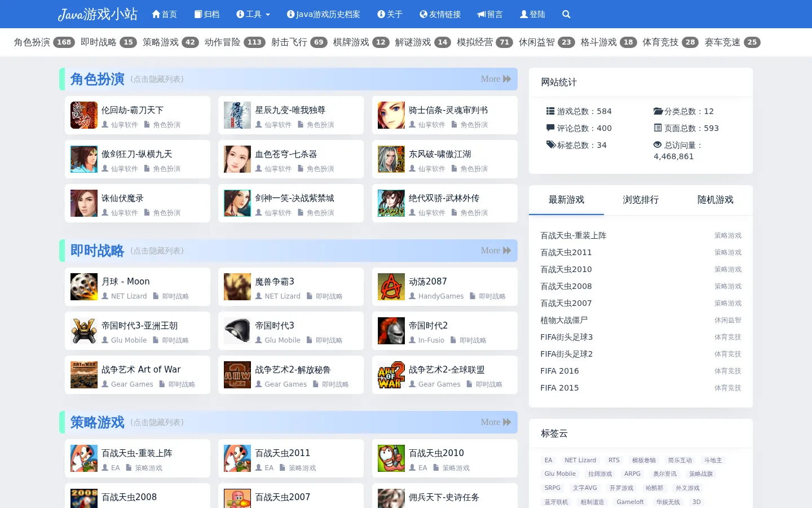Open the 傲剑狂刀-纵横九天 game icon
The height and width of the screenshot is (508, 812).
click(84, 159)
